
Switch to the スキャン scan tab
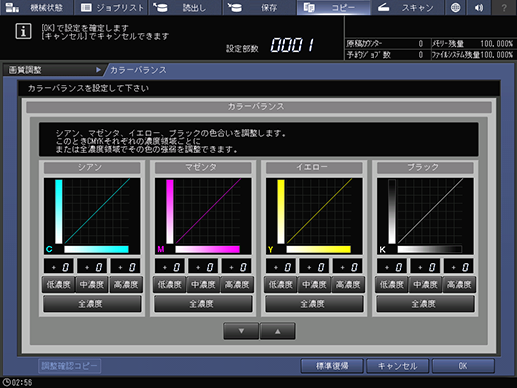tap(407, 7)
